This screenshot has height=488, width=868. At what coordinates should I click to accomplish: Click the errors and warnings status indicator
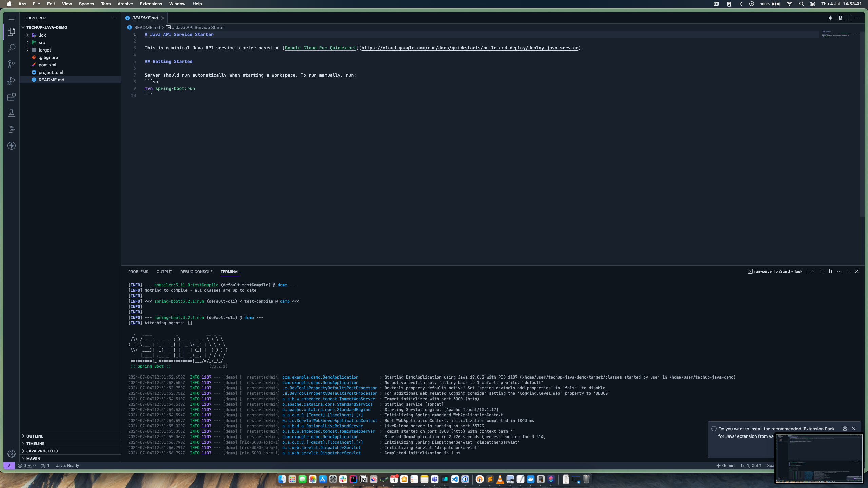point(27,466)
